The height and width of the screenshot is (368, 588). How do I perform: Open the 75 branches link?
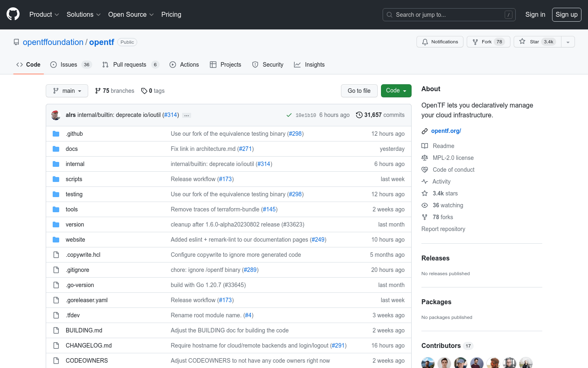point(115,91)
